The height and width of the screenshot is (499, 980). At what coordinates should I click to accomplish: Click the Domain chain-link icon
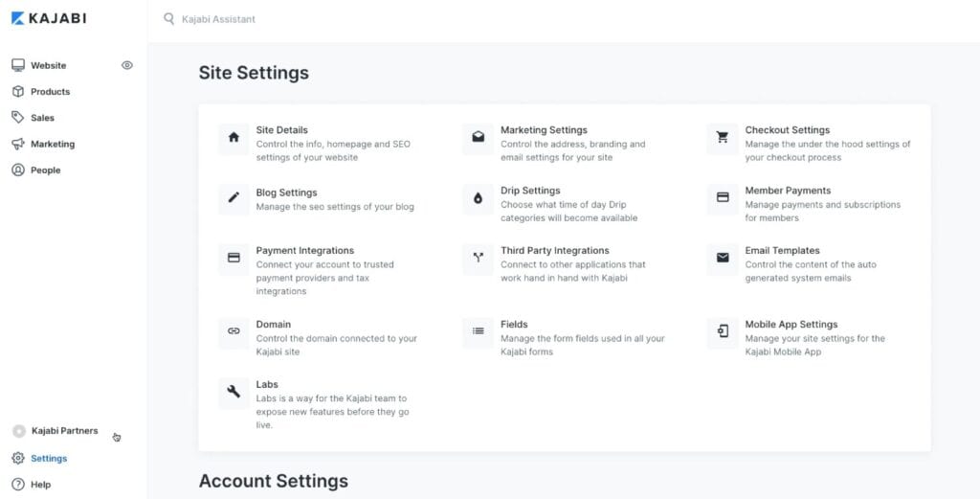coord(234,331)
